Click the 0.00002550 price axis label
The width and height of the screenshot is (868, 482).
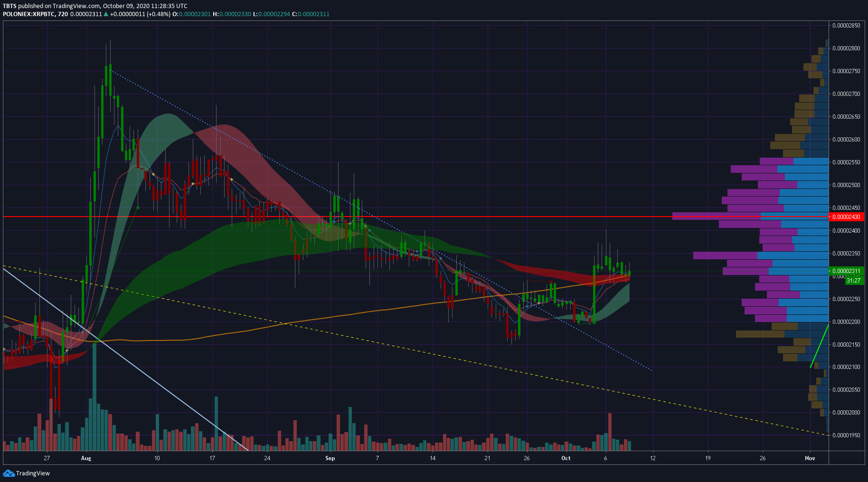846,162
